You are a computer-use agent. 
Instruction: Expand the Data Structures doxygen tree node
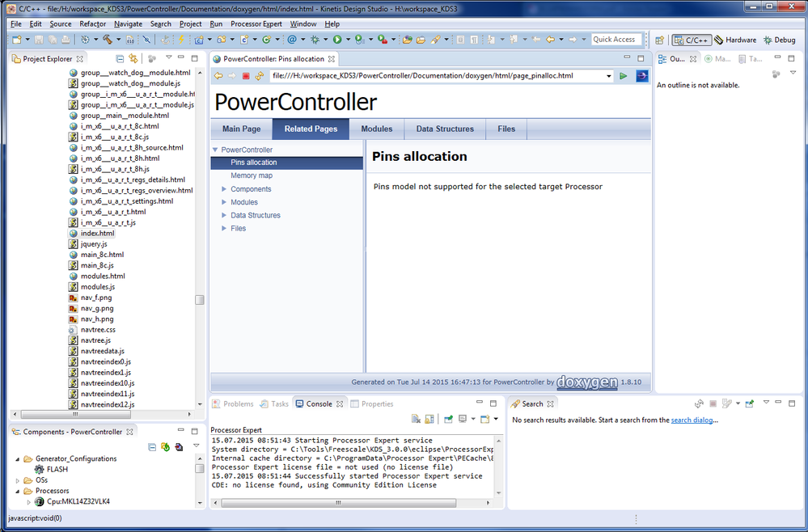(224, 215)
